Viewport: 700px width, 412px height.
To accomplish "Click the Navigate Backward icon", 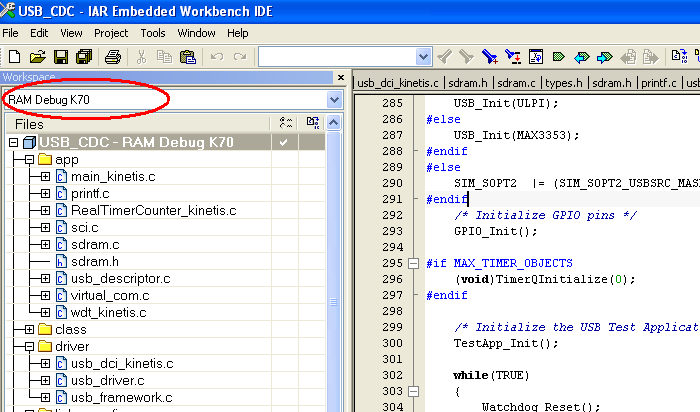I will pos(628,57).
